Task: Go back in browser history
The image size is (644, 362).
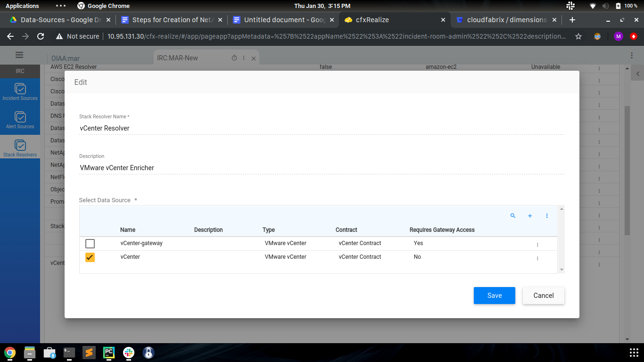Action: pyautogui.click(x=10, y=36)
